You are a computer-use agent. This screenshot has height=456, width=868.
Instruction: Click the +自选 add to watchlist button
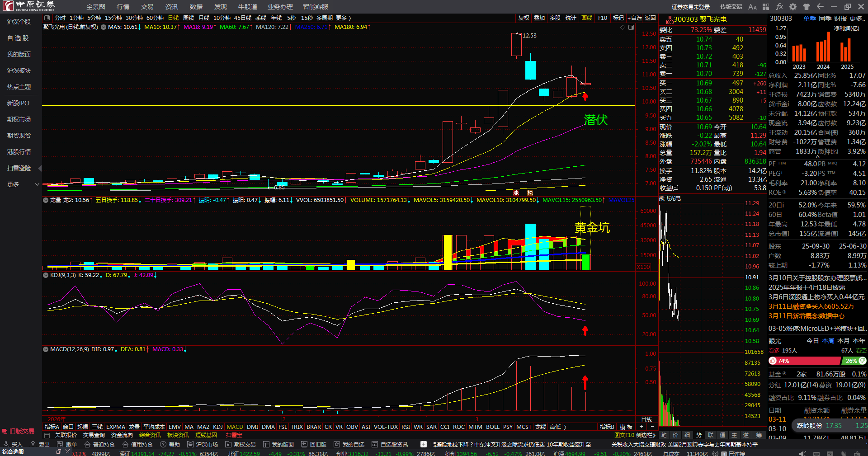[x=634, y=18]
